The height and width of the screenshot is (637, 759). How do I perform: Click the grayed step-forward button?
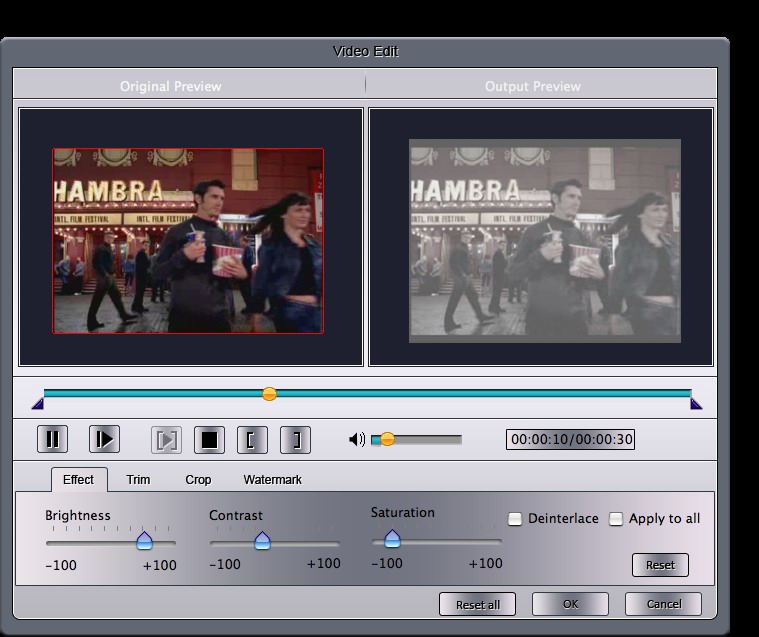click(x=167, y=440)
